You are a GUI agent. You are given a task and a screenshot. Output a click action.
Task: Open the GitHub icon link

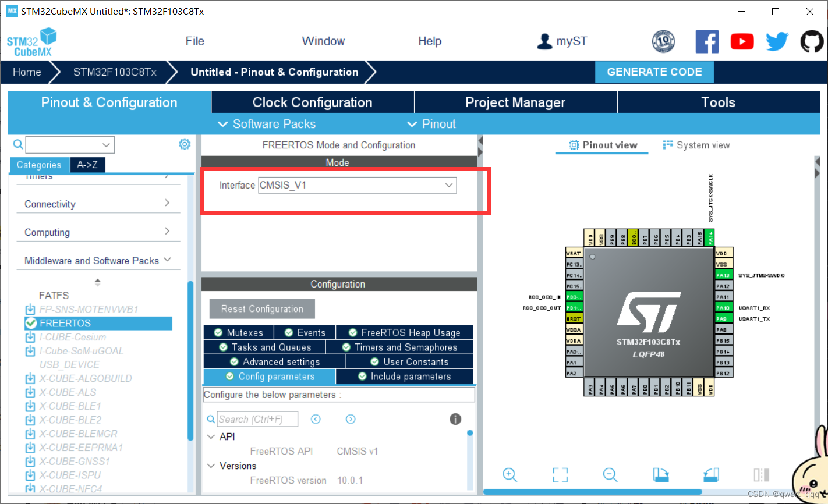tap(812, 41)
